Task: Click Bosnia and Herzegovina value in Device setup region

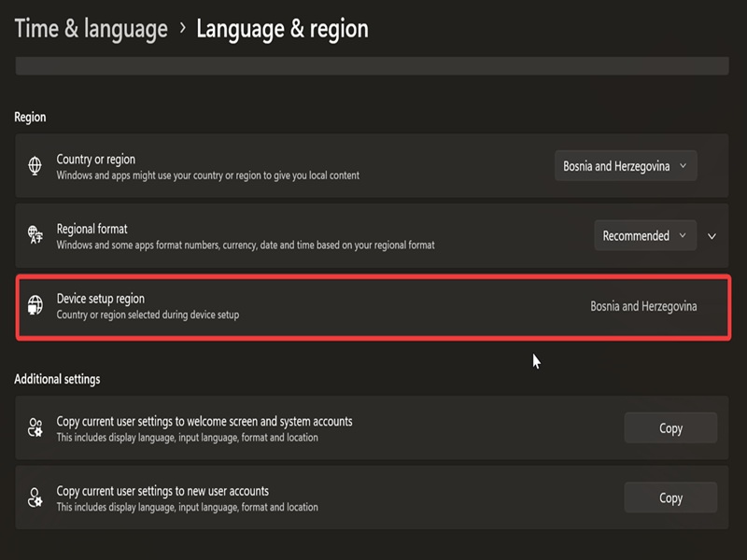Action: coord(643,306)
